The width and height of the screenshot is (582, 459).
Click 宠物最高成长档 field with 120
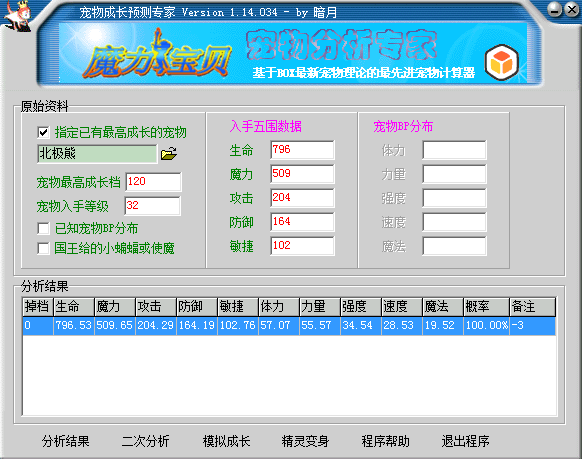[153, 182]
